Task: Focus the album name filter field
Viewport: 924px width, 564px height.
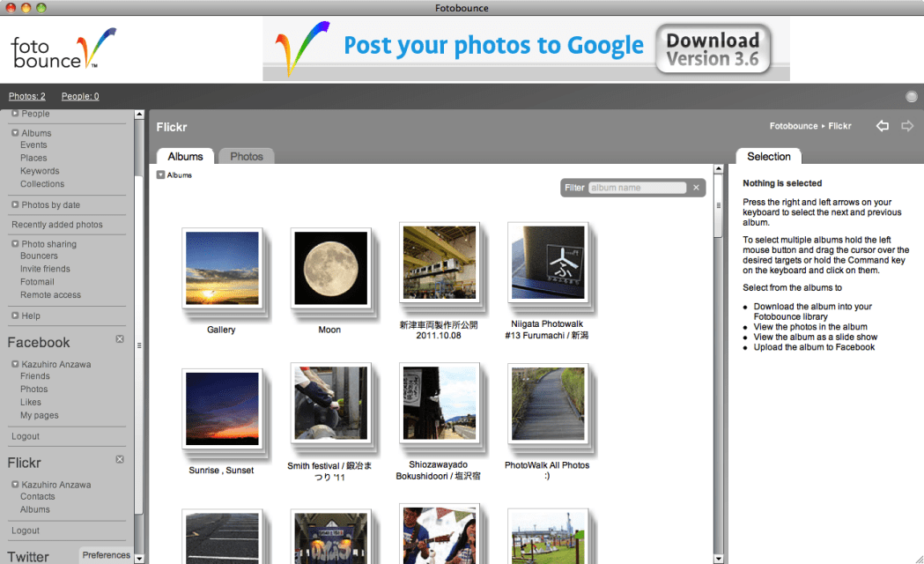Action: point(637,188)
